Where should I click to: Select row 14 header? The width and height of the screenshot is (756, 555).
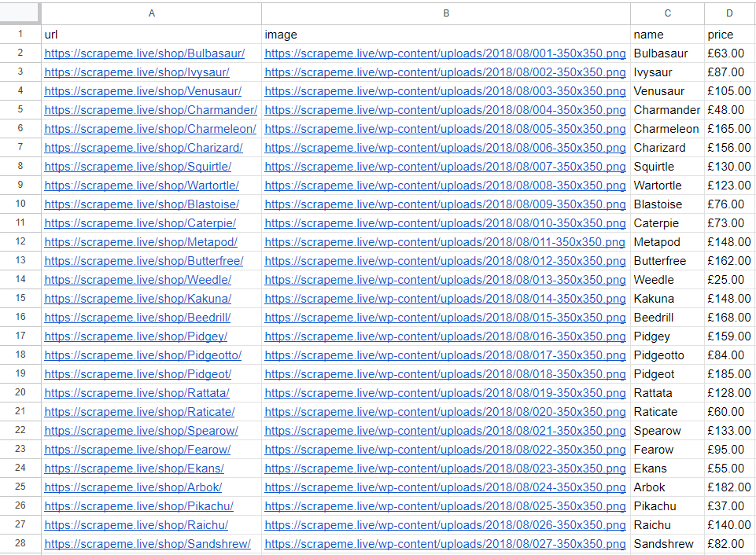pyautogui.click(x=20, y=279)
